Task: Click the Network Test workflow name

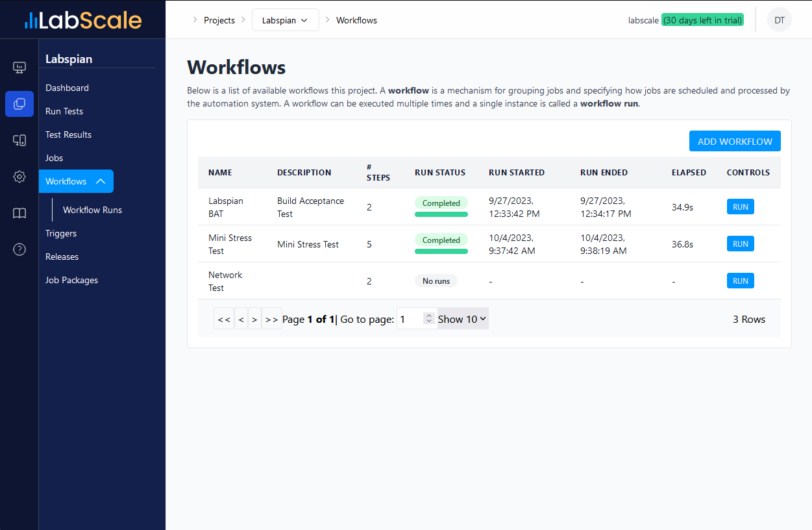Action: (225, 281)
